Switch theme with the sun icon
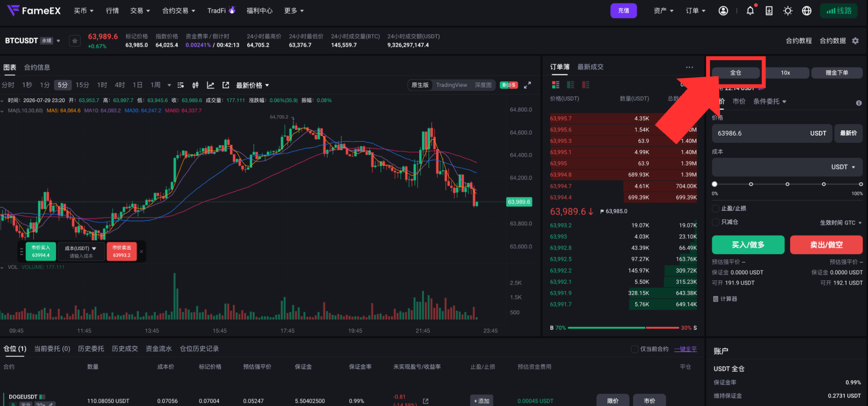The width and height of the screenshot is (868, 406). pyautogui.click(x=788, y=11)
